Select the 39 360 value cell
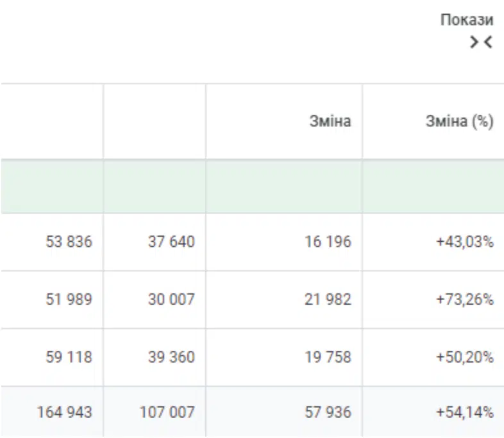The height and width of the screenshot is (438, 504). 171,357
